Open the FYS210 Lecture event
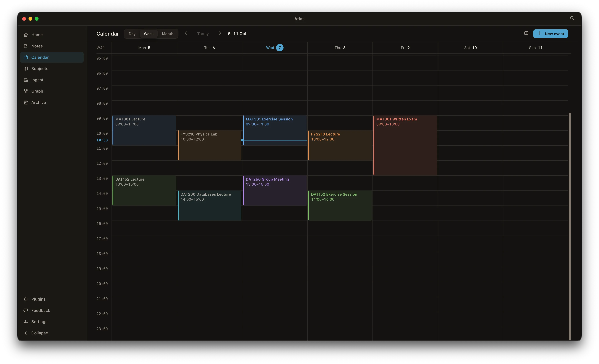This screenshot has height=364, width=599. tap(340, 145)
